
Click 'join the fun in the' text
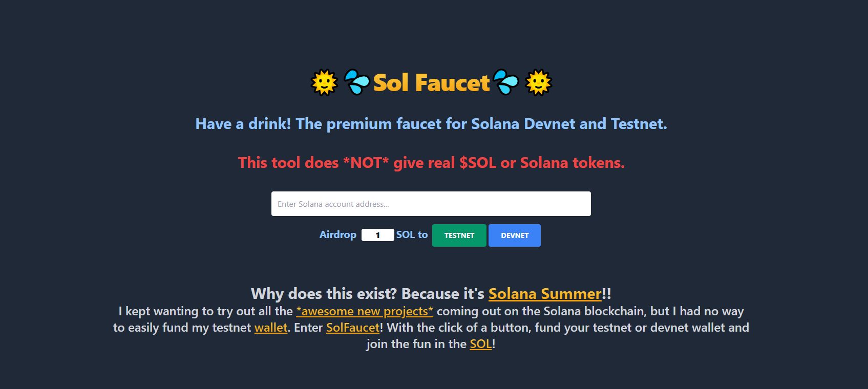point(416,344)
